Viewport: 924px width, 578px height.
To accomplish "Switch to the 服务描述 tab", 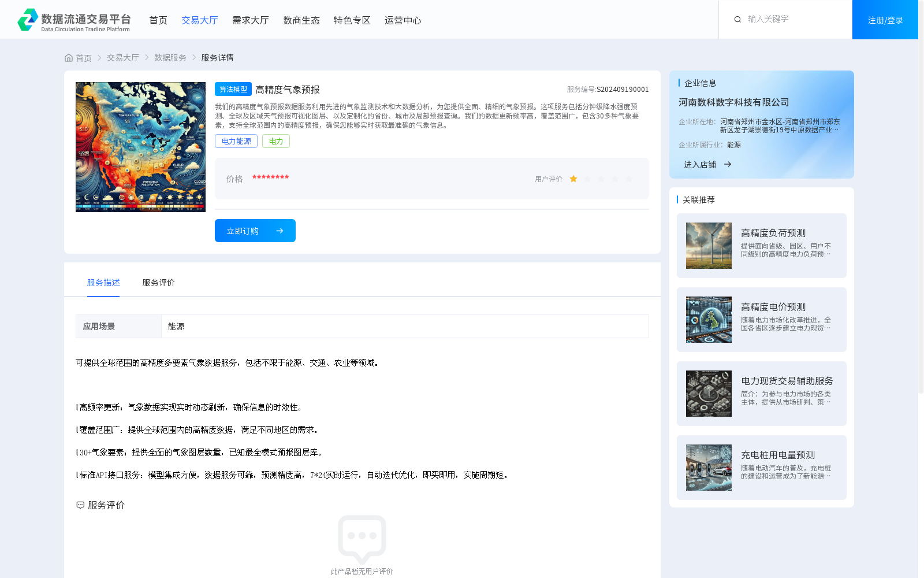I will click(x=103, y=283).
